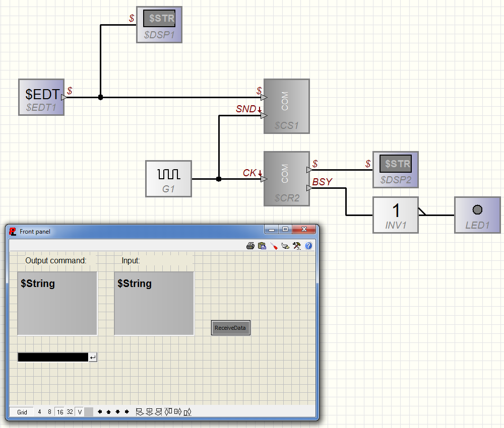This screenshot has height=428, width=504.
Task: Click the wire junction dot near $EDT1
Action: [x=101, y=97]
